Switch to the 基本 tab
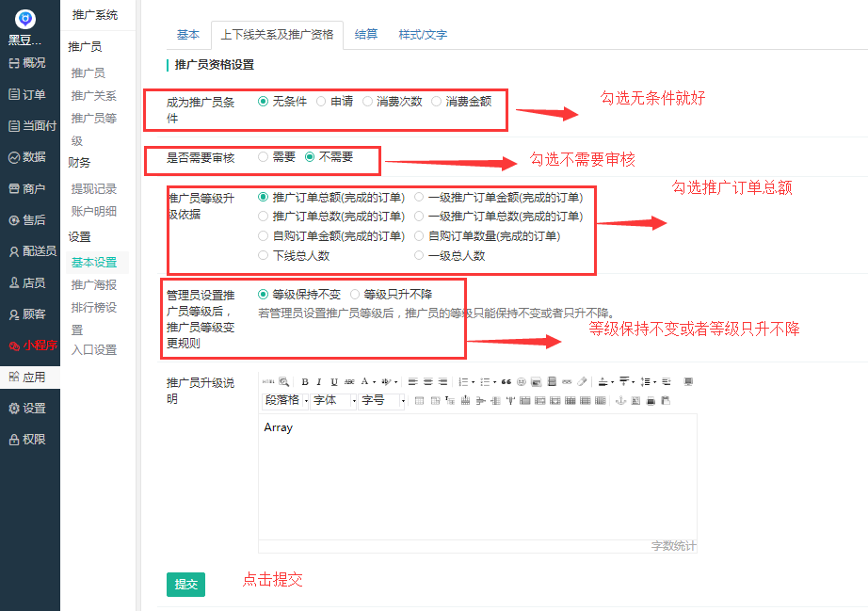Screen dimensions: 868x611 188,35
